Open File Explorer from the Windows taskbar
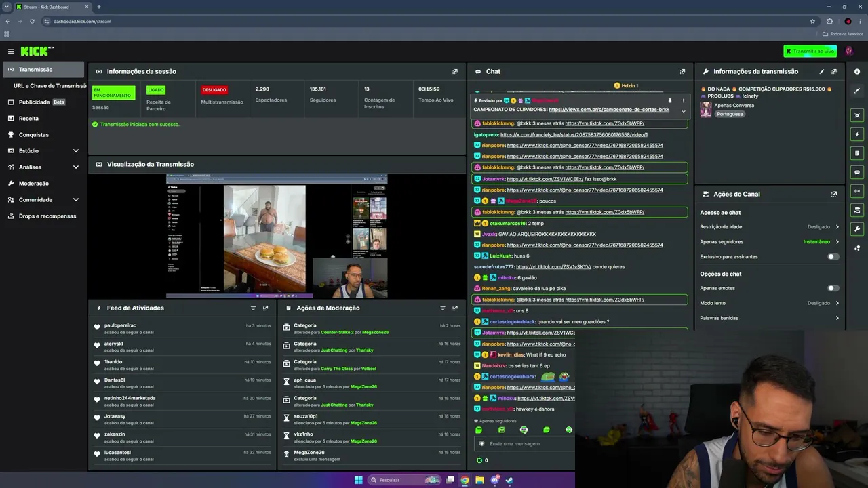This screenshot has height=488, width=868. pyautogui.click(x=479, y=480)
